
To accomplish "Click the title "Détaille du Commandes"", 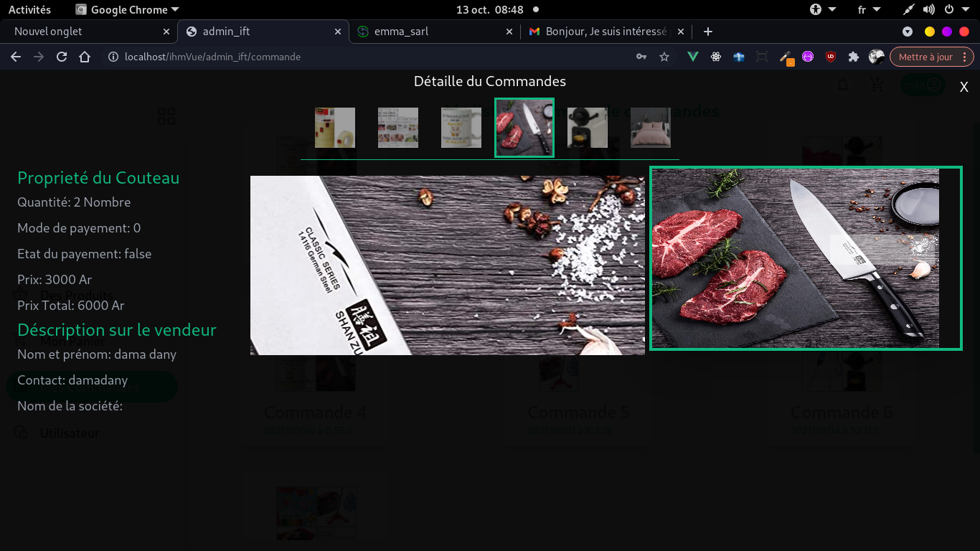I will [490, 81].
